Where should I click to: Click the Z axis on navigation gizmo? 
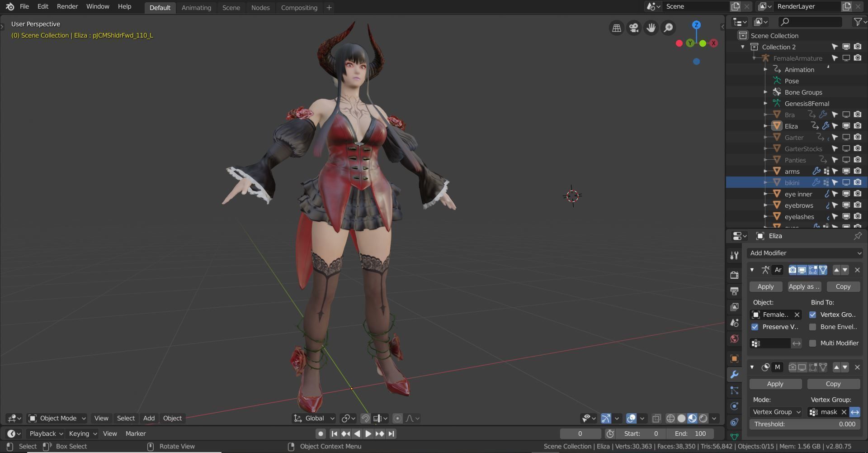click(696, 25)
